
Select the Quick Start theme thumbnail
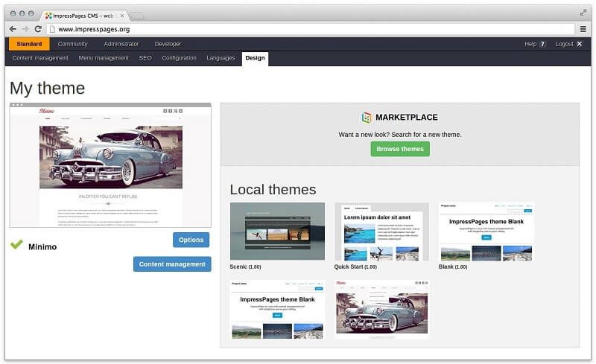381,232
